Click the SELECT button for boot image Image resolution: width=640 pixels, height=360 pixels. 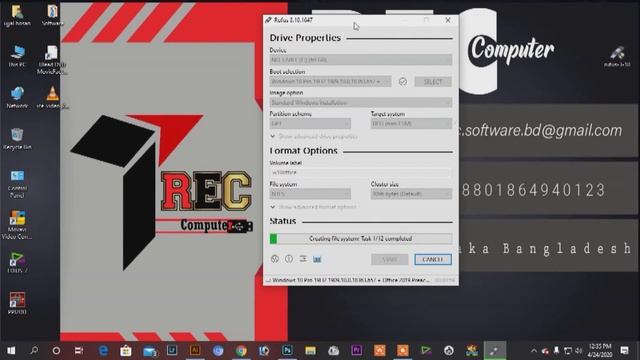[433, 82]
